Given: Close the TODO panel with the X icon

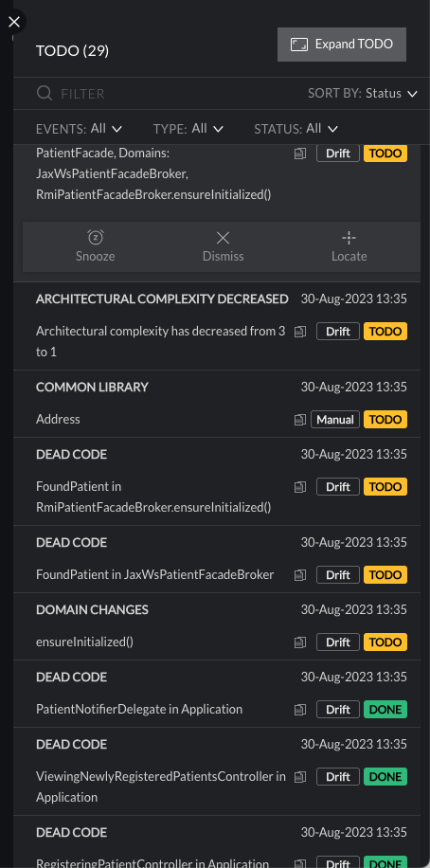Looking at the screenshot, I should (14, 22).
